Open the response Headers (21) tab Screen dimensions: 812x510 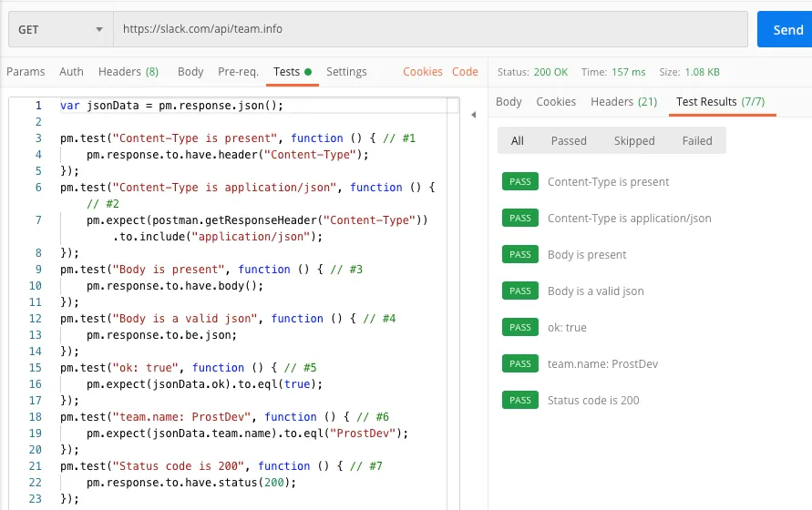click(x=623, y=101)
